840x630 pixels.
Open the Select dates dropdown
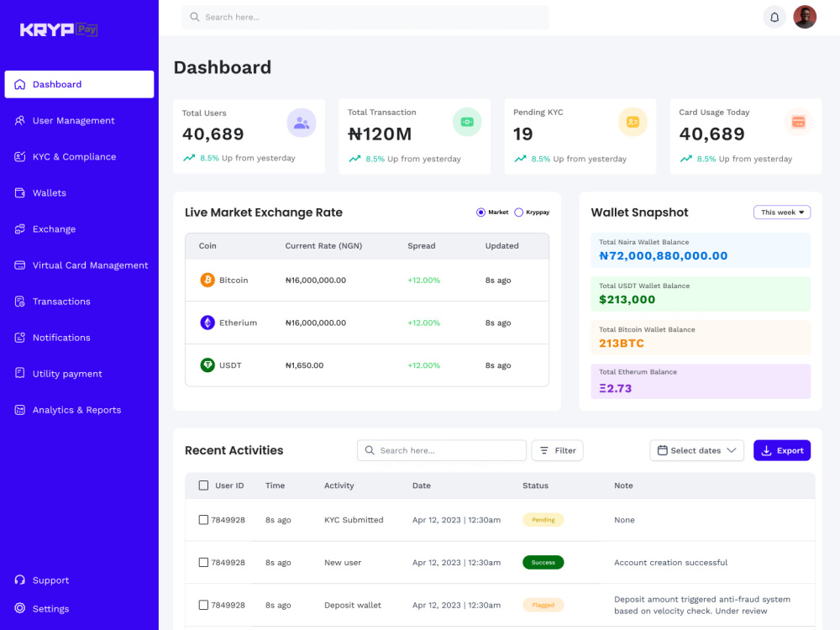pos(696,450)
